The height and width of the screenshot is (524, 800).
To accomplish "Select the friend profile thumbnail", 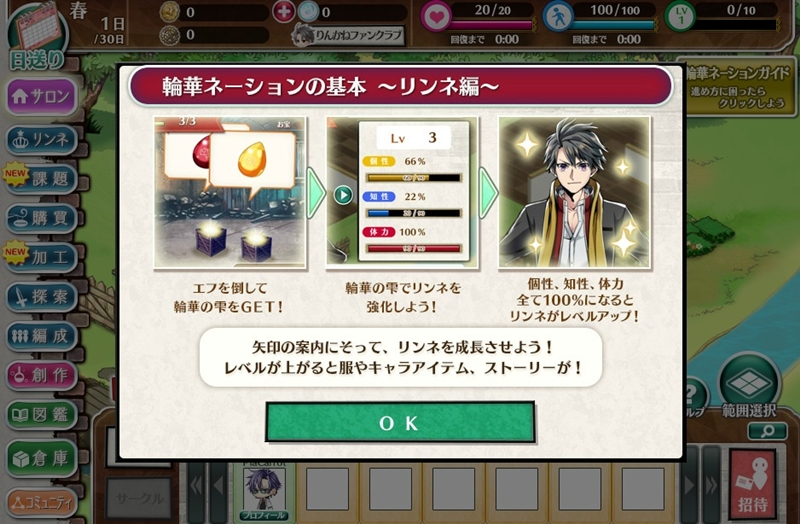I will click(263, 491).
